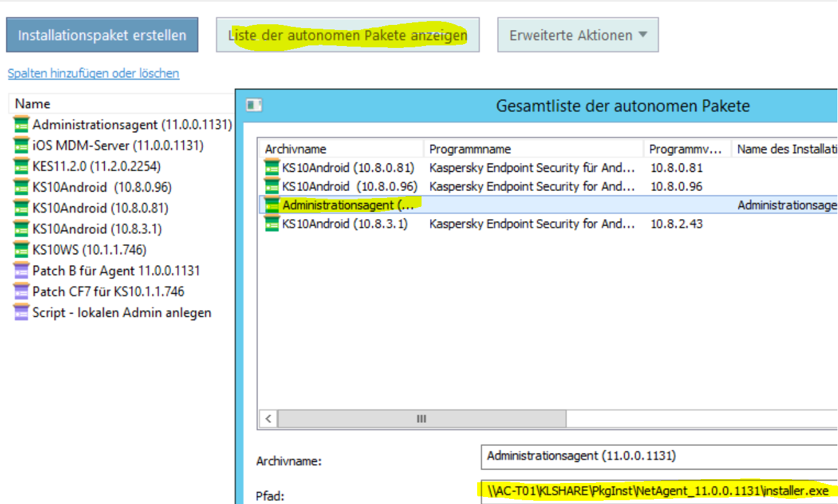The width and height of the screenshot is (838, 504).
Task: Click the KS10Android (10.8.3.1) icon in Gesamtliste dialog
Action: tap(272, 224)
